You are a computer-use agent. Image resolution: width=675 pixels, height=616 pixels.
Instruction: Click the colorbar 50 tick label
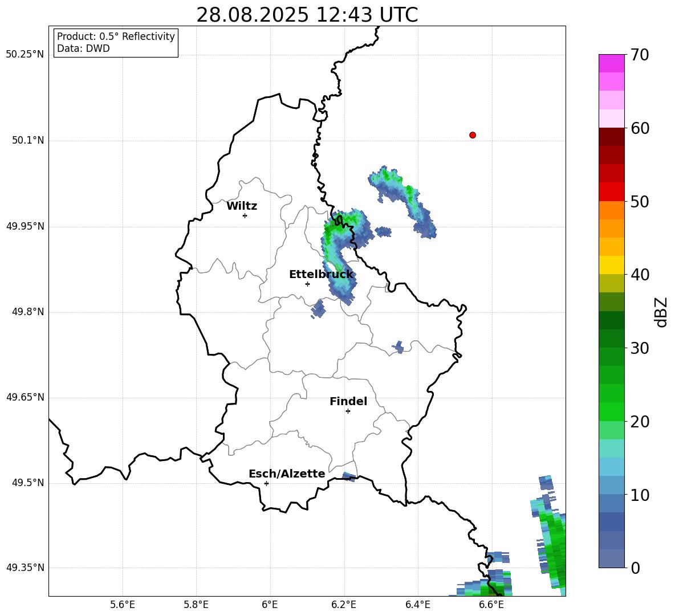(640, 201)
